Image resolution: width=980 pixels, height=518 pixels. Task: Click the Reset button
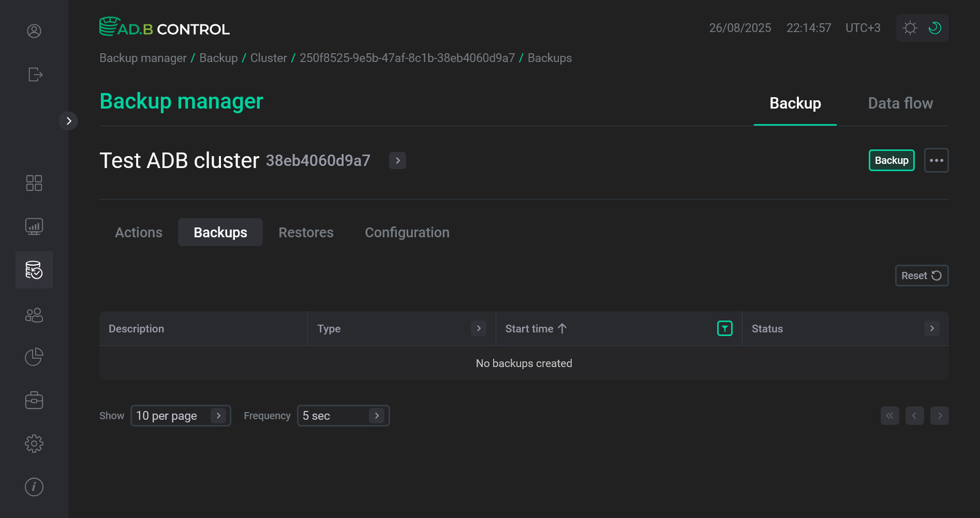(921, 276)
